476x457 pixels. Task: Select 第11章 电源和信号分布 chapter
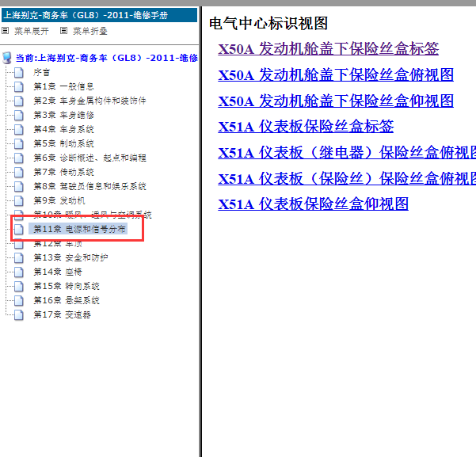pyautogui.click(x=78, y=229)
